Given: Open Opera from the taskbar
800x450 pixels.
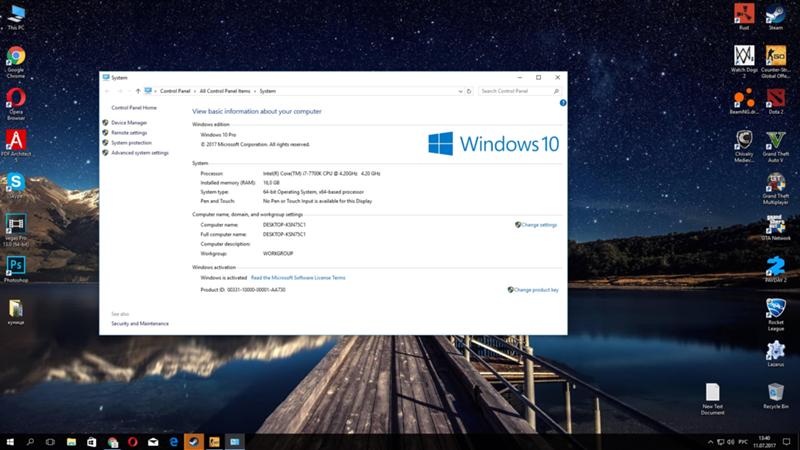Looking at the screenshot, I should coord(133,442).
